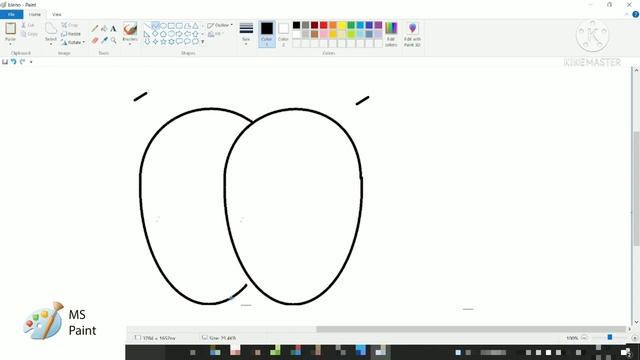Open the shape Outline dropdown
The image size is (640, 360).
pyautogui.click(x=220, y=25)
